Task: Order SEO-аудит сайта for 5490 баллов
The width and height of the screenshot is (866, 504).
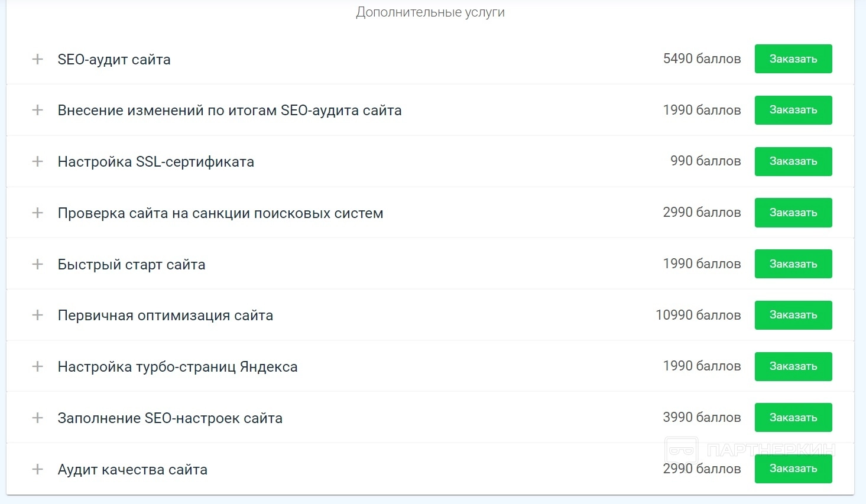Action: (x=793, y=59)
